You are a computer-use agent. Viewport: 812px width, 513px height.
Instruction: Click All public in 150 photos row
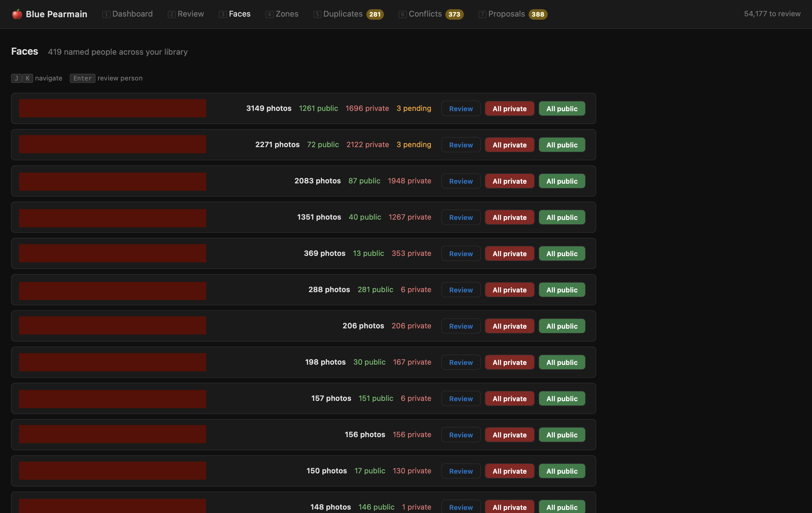point(562,471)
